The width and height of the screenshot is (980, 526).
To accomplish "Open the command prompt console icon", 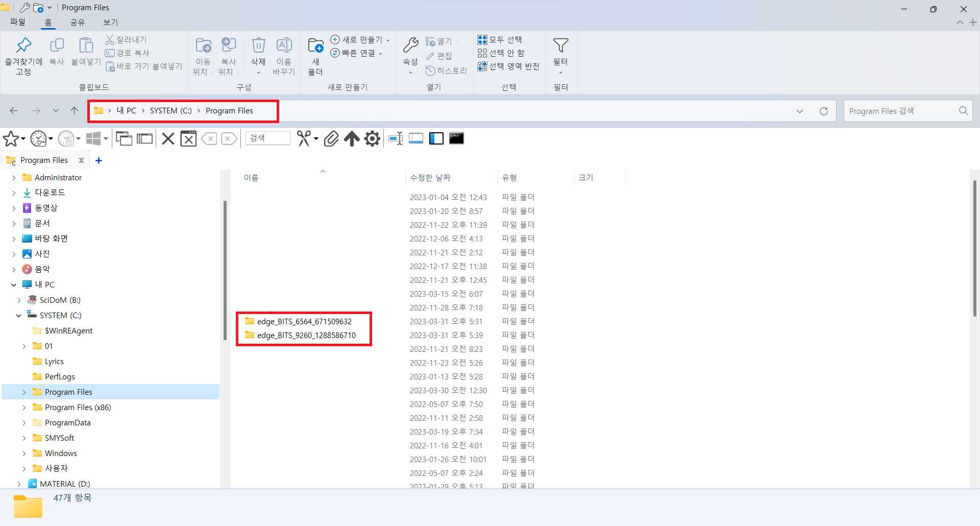I will 456,138.
